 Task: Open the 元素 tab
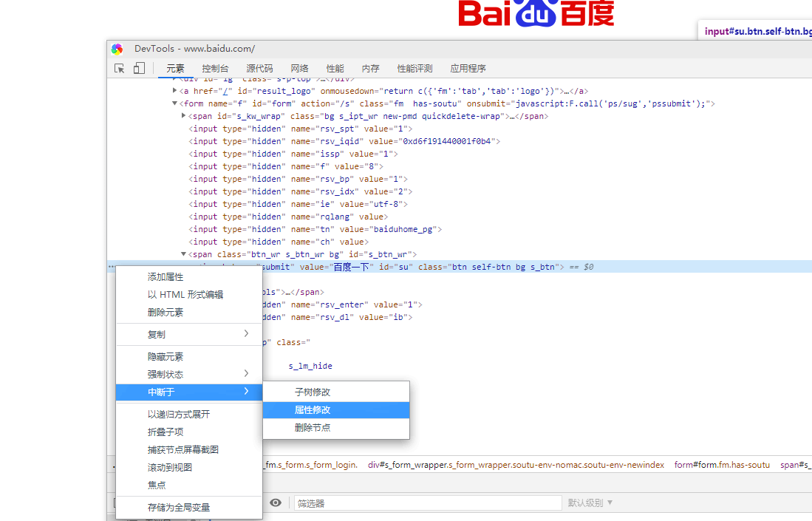[x=175, y=69]
